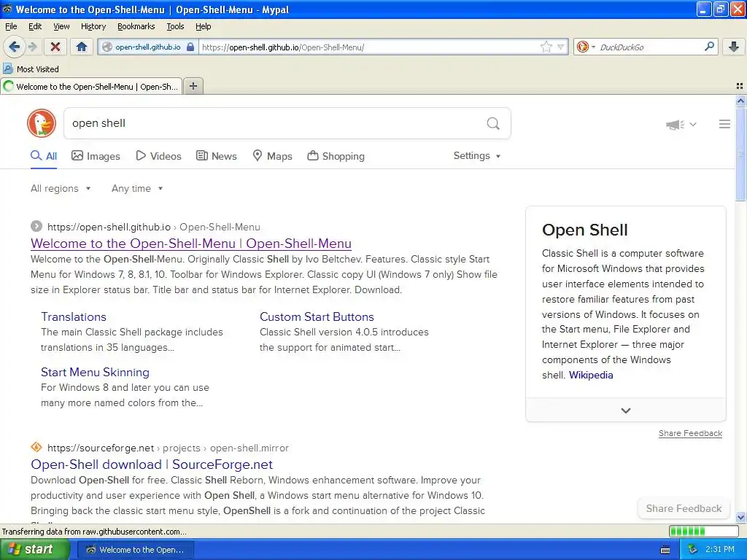This screenshot has height=560, width=747.
Task: Expand the Open Shell info card chevron
Action: (x=625, y=411)
